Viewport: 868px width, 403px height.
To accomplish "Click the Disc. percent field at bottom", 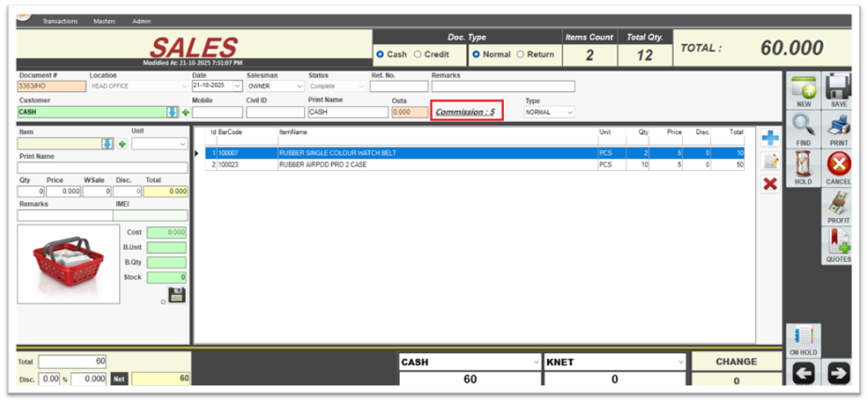I will point(51,380).
